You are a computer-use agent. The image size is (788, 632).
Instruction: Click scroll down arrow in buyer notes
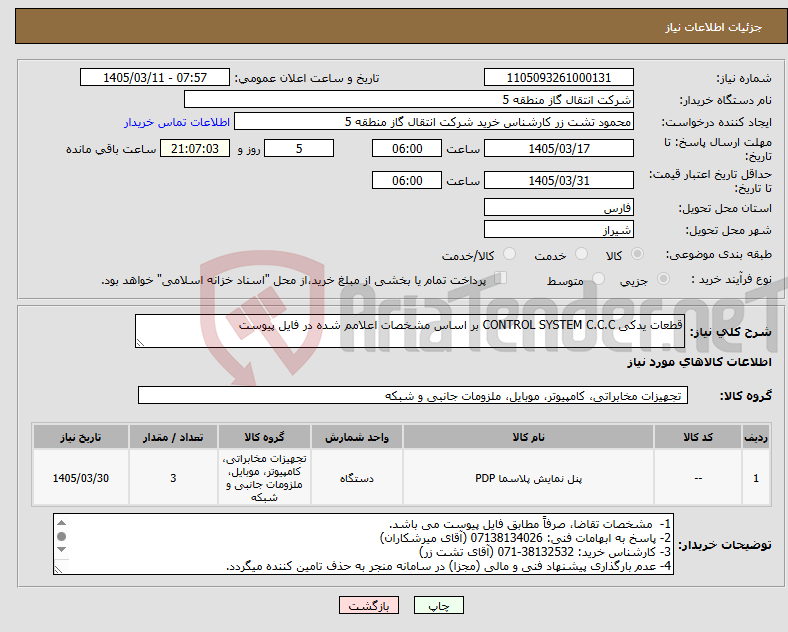pyautogui.click(x=61, y=549)
